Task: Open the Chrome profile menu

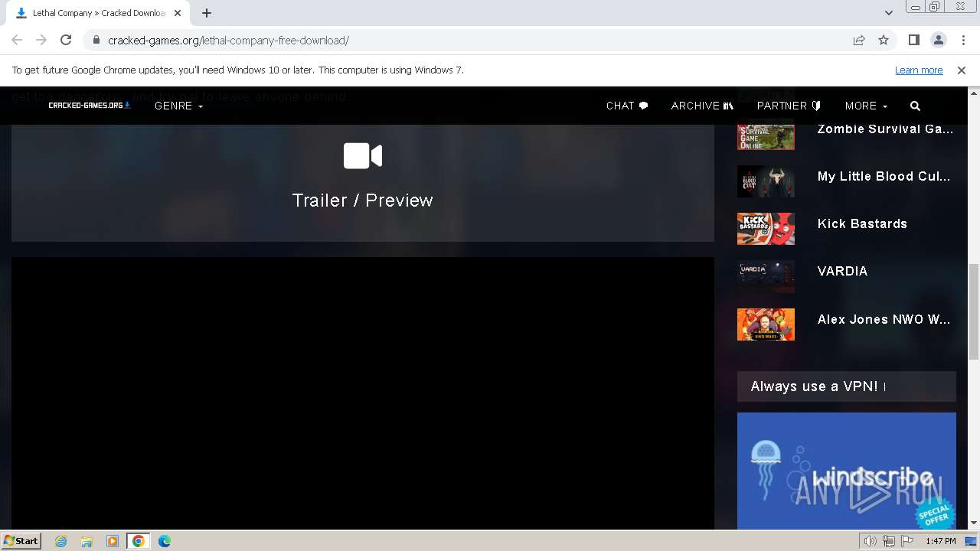Action: tap(938, 40)
